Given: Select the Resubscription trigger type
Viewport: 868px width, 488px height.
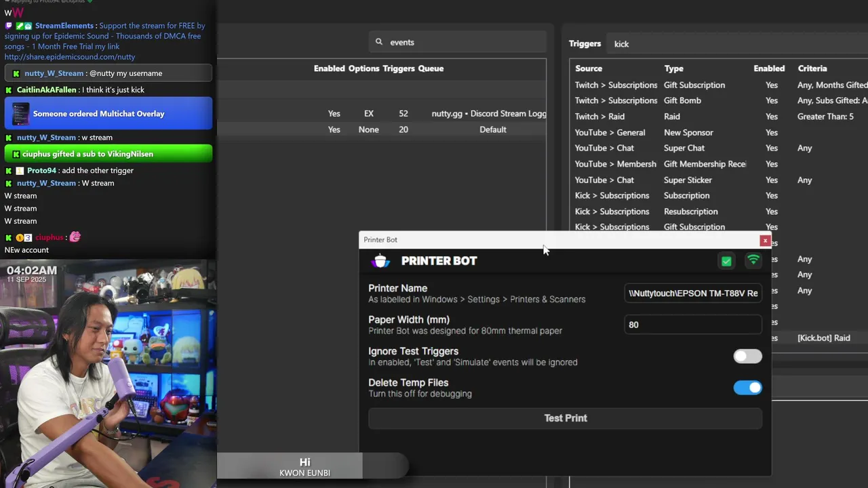Looking at the screenshot, I should click(690, 211).
